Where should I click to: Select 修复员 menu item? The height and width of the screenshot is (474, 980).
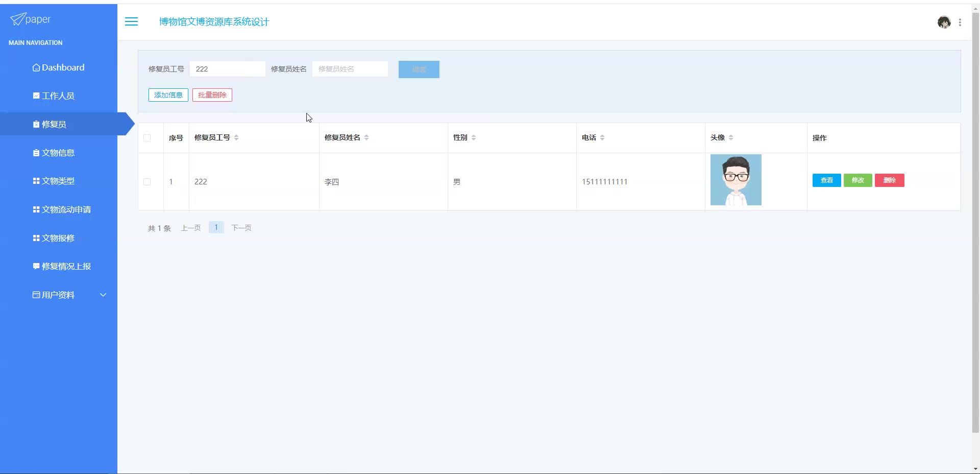tap(59, 124)
